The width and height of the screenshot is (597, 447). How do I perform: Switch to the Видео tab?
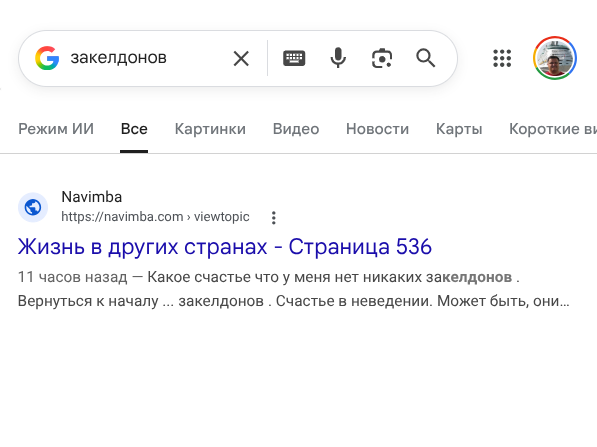296,129
